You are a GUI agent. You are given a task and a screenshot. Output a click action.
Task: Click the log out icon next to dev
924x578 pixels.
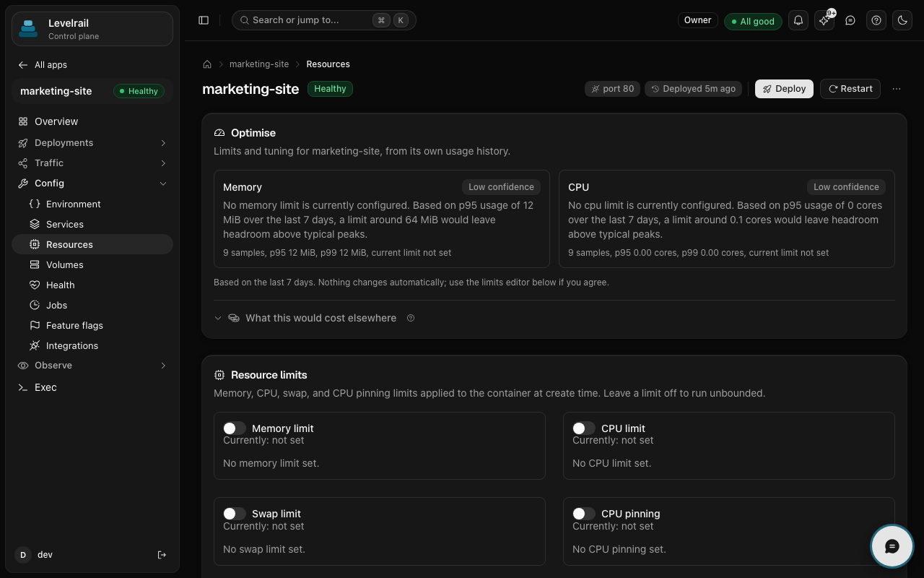click(162, 555)
